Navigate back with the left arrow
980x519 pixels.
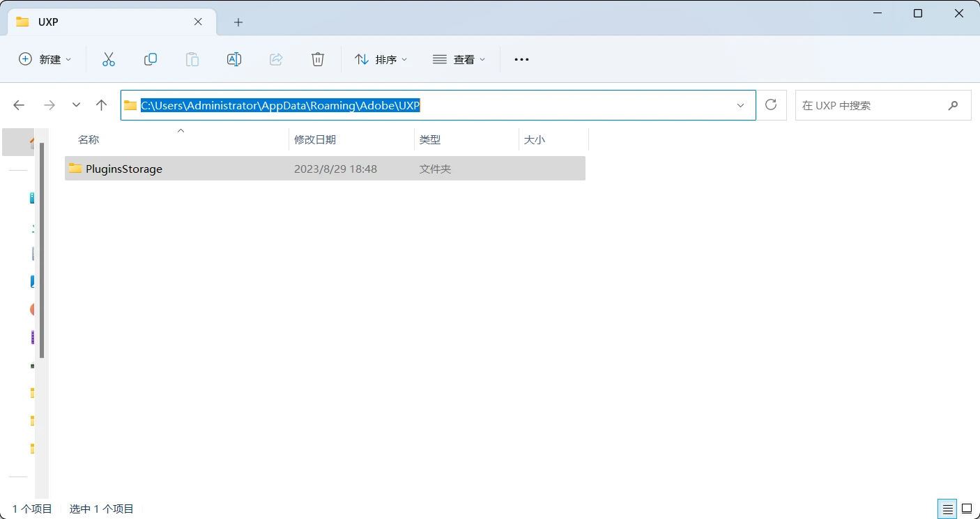19,105
